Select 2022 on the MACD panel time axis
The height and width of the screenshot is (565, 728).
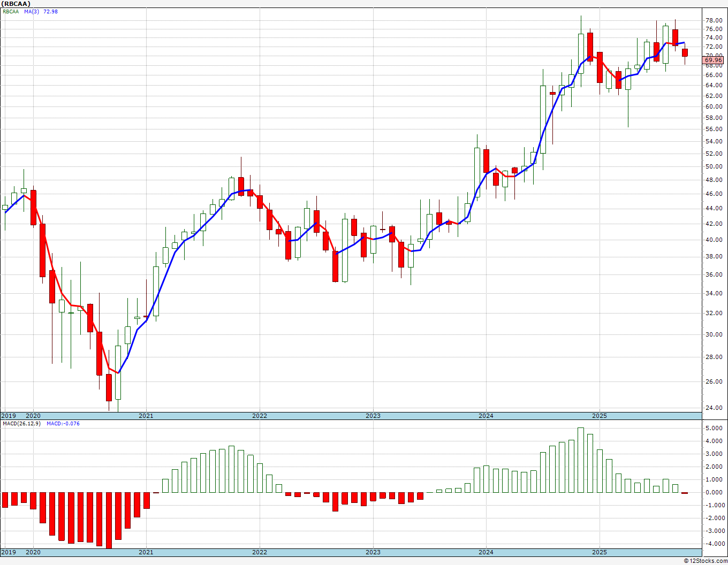tap(260, 552)
